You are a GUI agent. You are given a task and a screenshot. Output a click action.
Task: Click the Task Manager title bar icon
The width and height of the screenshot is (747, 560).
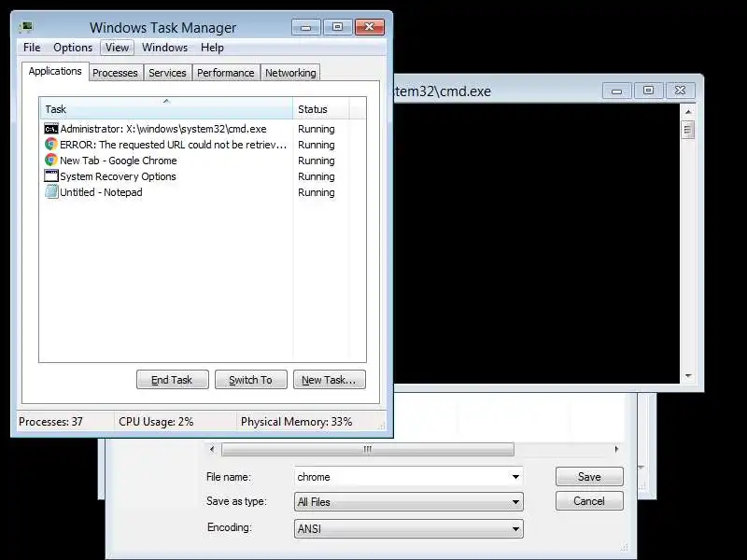(x=26, y=27)
